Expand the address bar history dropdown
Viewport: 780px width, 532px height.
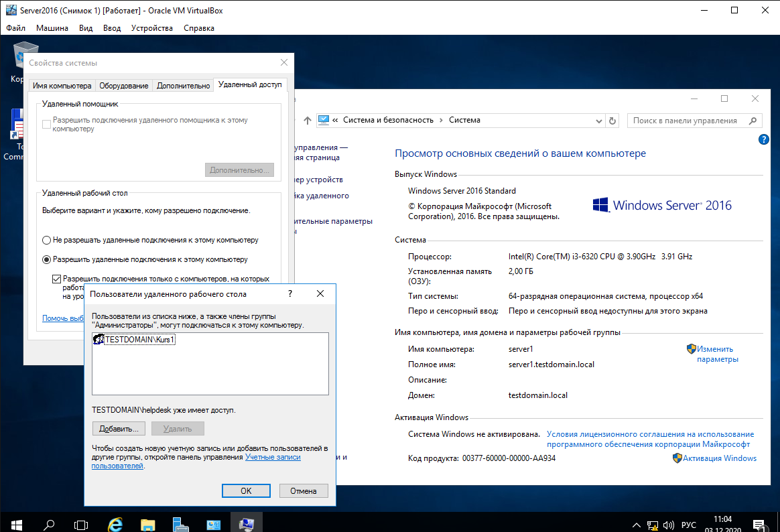pos(599,121)
